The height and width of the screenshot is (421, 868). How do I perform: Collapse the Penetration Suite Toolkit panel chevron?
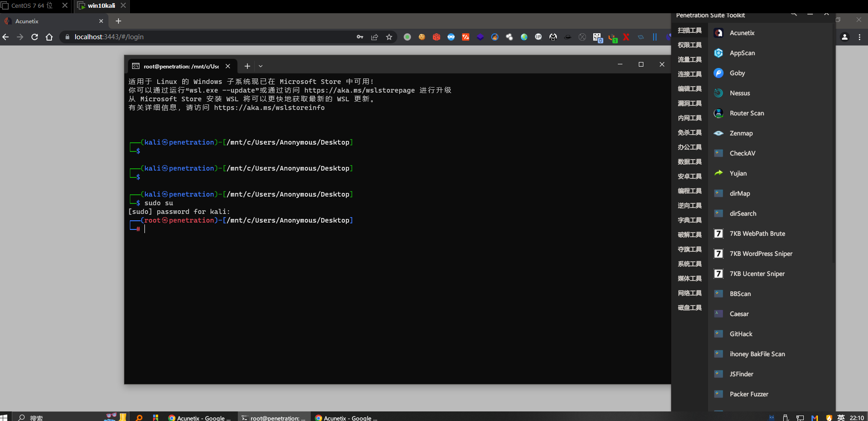826,15
